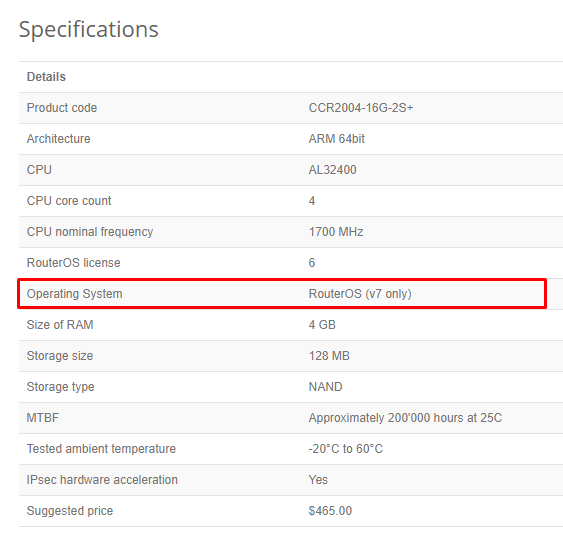Select the NAND storage type value
Screen dimensions: 563x536
click(325, 387)
